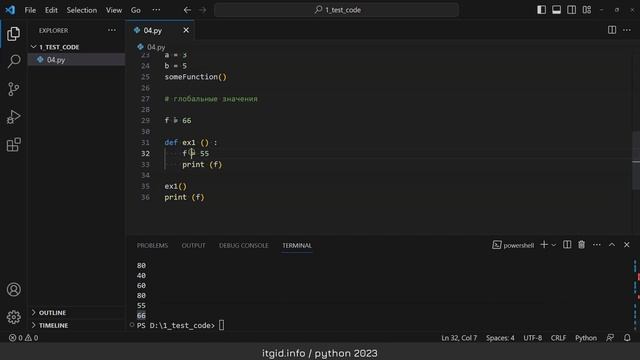Screen dimensions: 640x360
Task: Click the 'print (f)' on line 36
Action: [x=184, y=197]
